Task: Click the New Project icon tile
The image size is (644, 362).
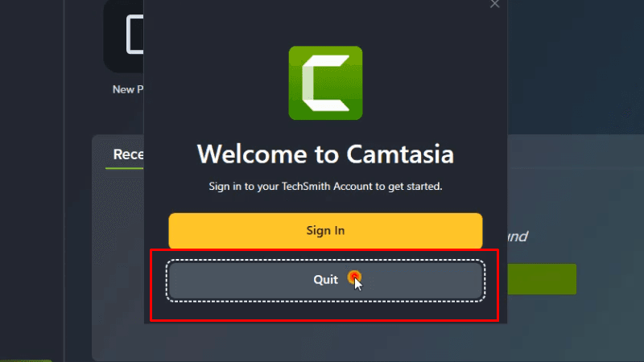Action: tap(124, 36)
